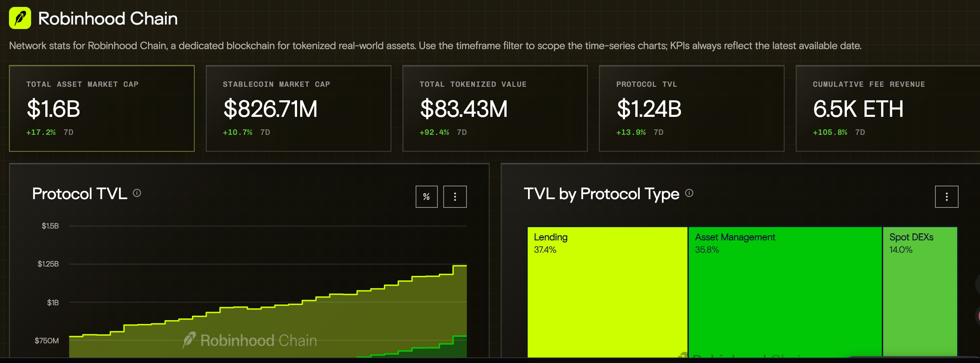The height and width of the screenshot is (363, 980).
Task: Toggle percent view on Protocol TVL chart
Action: click(x=426, y=197)
